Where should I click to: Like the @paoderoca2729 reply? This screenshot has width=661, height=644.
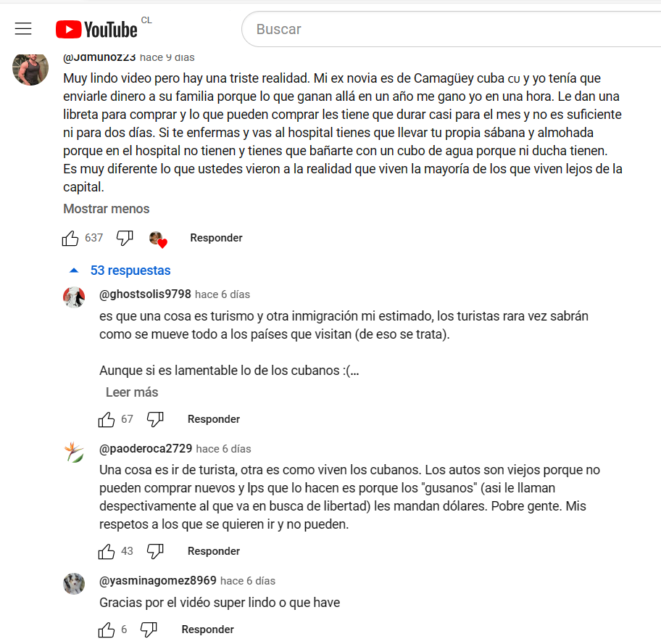pyautogui.click(x=107, y=551)
